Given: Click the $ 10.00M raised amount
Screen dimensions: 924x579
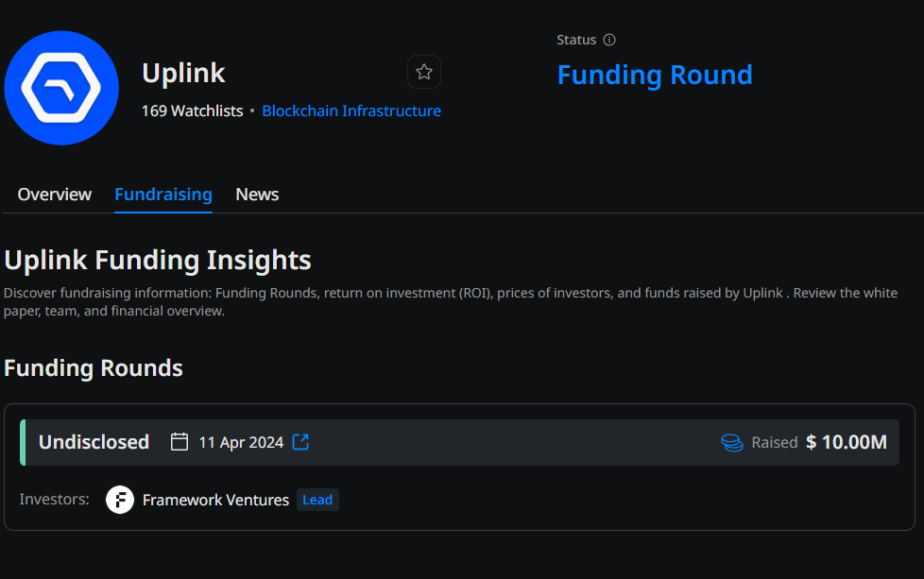Looking at the screenshot, I should [x=847, y=442].
